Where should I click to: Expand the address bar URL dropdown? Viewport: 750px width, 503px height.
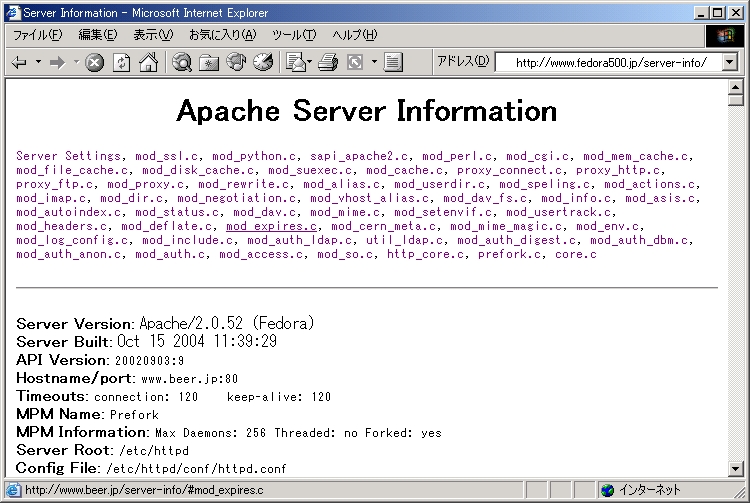729,62
